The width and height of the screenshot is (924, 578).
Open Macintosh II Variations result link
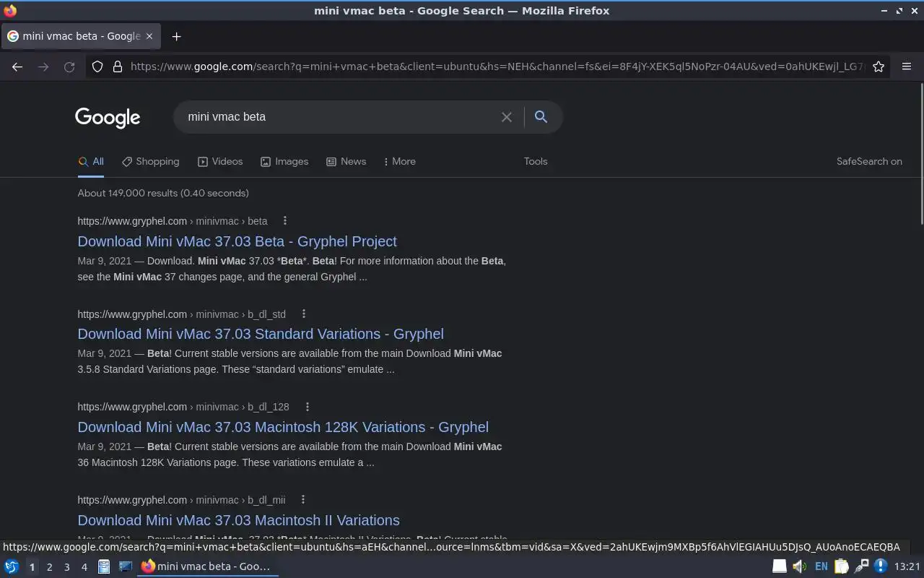238,520
